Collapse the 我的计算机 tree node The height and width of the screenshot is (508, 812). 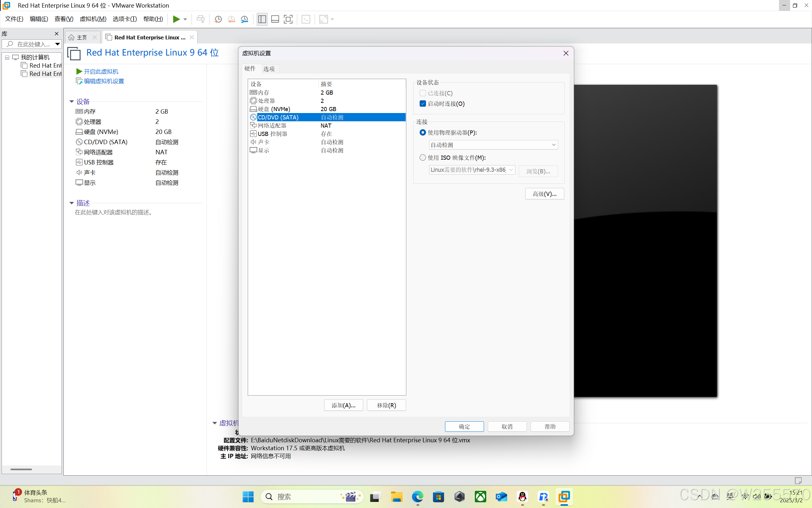(7, 57)
